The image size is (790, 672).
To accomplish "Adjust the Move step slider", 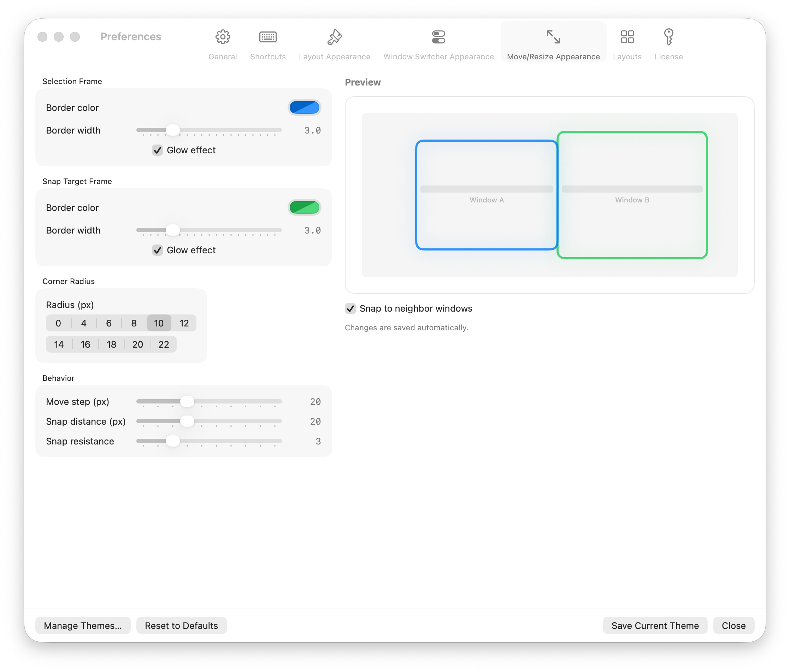I will [x=209, y=401].
